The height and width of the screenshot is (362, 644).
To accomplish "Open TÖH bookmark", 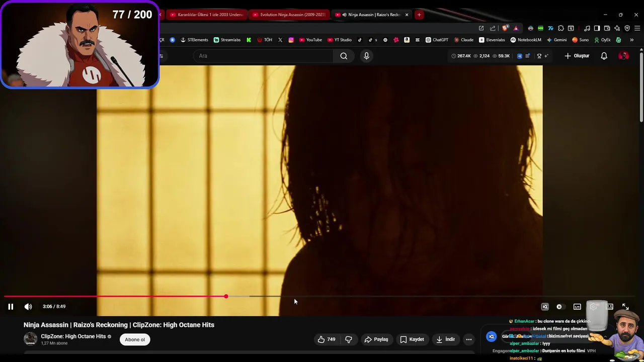I will click(265, 40).
